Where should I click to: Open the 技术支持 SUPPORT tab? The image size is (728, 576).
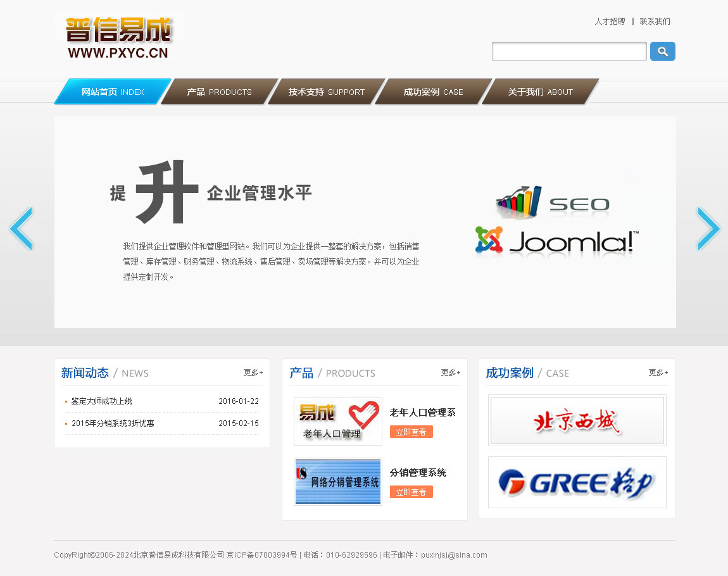tap(327, 92)
